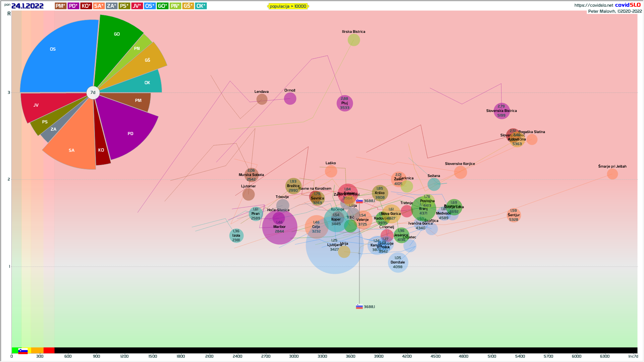Select the Šentjur bubble
The height and width of the screenshot is (362, 644).
point(514,216)
